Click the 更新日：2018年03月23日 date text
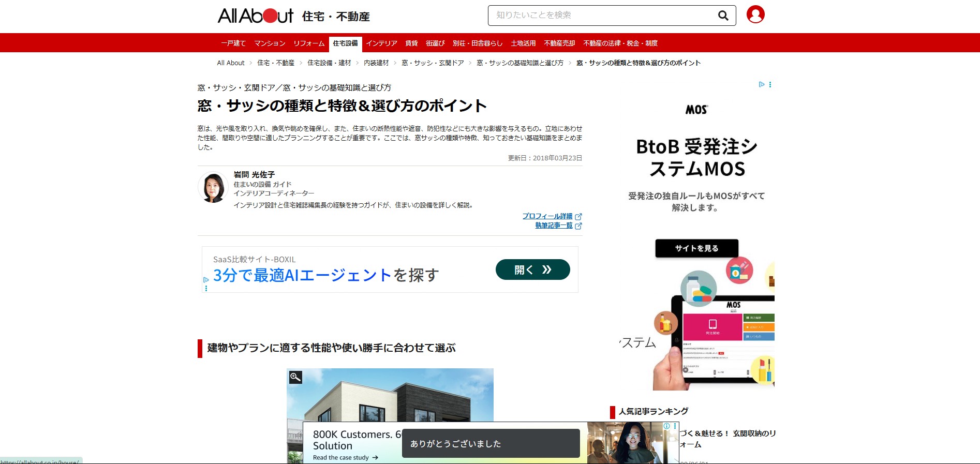This screenshot has height=464, width=980. 545,158
